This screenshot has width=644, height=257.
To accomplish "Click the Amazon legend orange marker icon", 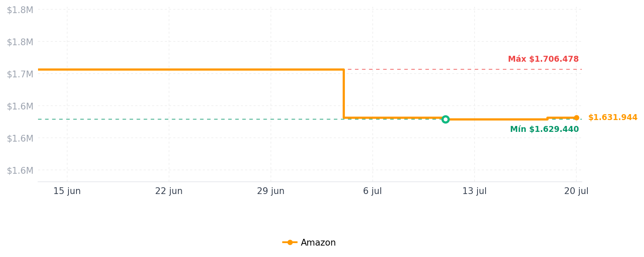I will 290,243.
